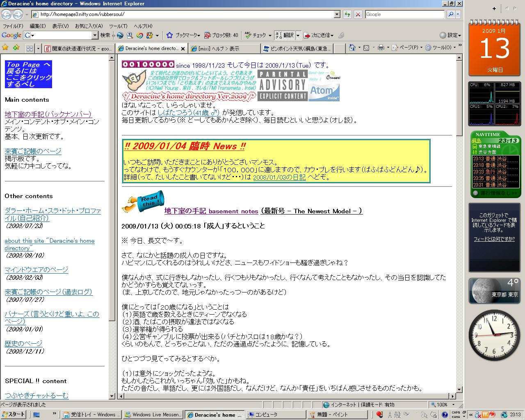This screenshot has width=525, height=420.
Task: Close the Deracine's home directory tab
Action: pos(183,48)
